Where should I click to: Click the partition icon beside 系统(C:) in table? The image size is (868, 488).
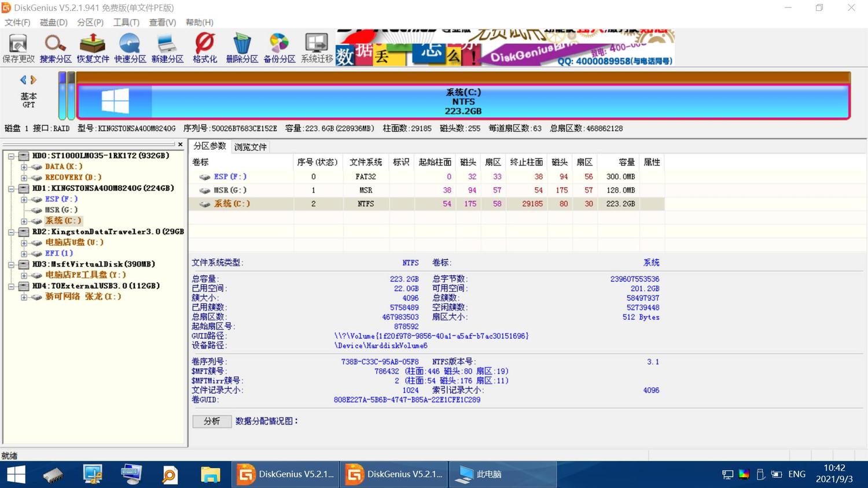click(x=204, y=204)
